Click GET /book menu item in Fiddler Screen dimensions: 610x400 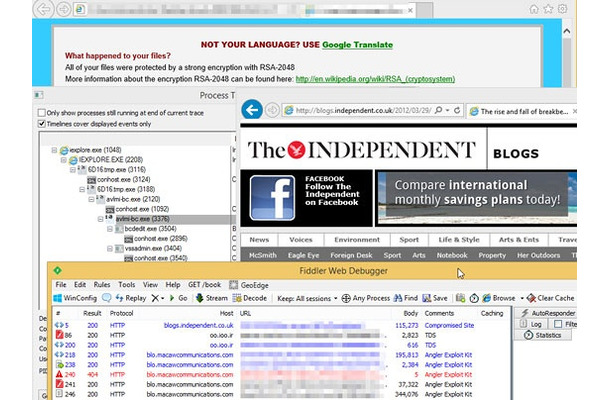pos(204,285)
